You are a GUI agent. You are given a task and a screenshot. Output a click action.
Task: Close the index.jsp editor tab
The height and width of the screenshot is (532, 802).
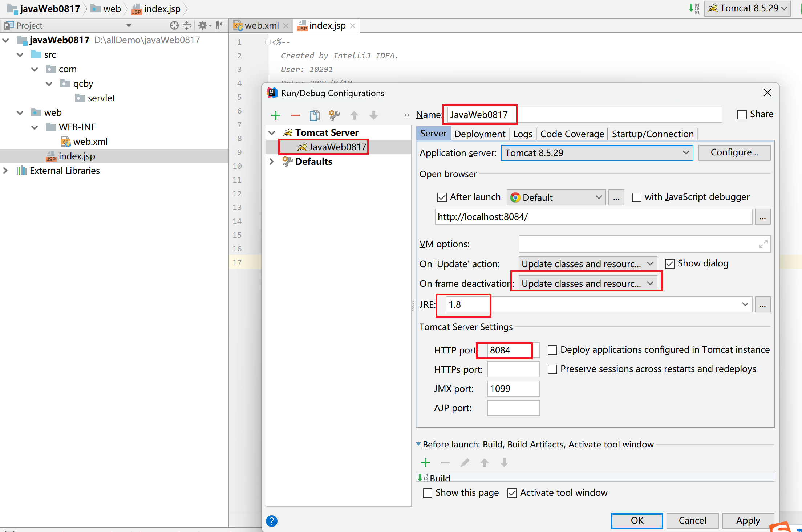[352, 26]
